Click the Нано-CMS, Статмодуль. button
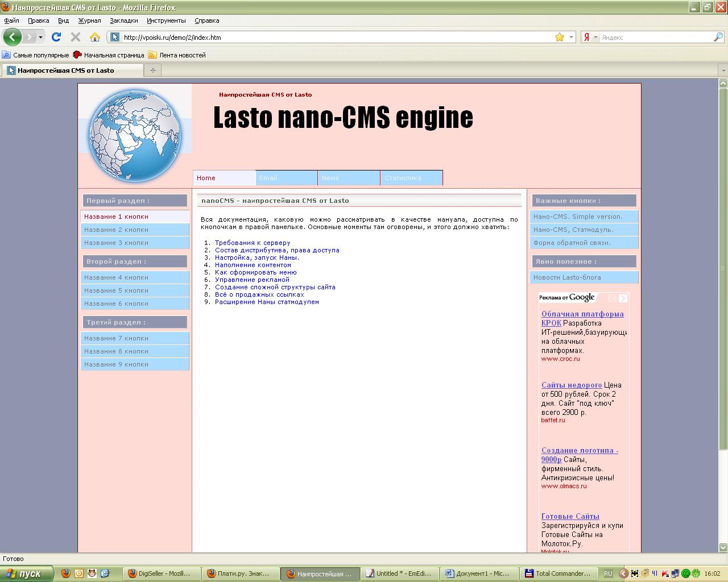Image resolution: width=728 pixels, height=582 pixels. pos(585,230)
